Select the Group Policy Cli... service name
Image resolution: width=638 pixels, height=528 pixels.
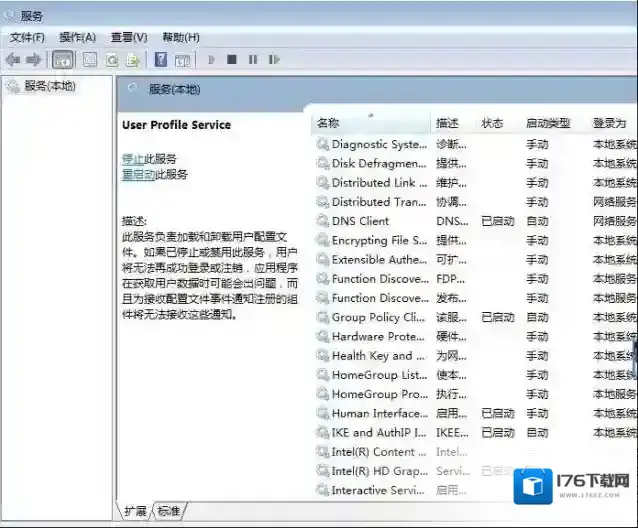coord(378,317)
